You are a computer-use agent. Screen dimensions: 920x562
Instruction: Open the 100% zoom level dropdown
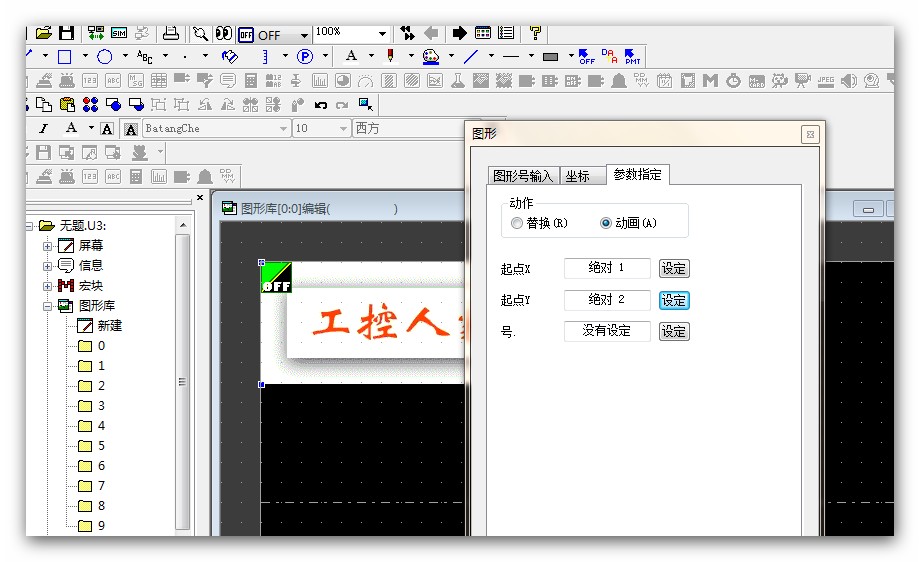pyautogui.click(x=382, y=34)
